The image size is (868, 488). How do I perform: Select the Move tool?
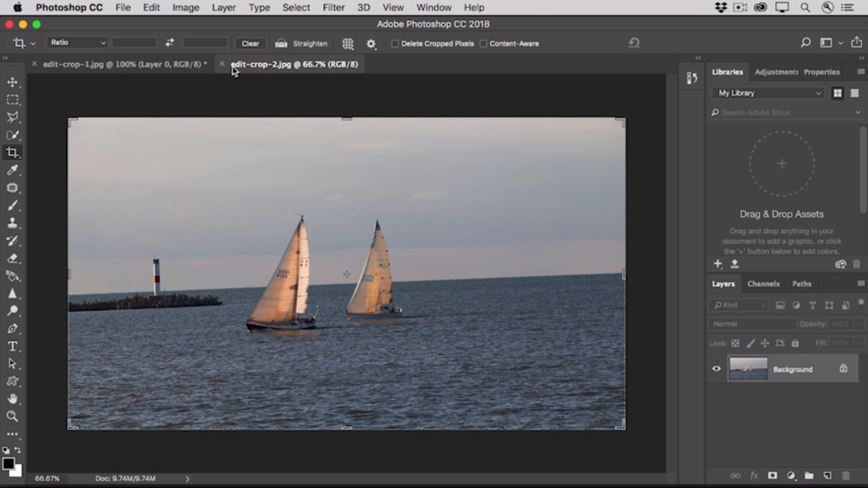click(x=12, y=82)
